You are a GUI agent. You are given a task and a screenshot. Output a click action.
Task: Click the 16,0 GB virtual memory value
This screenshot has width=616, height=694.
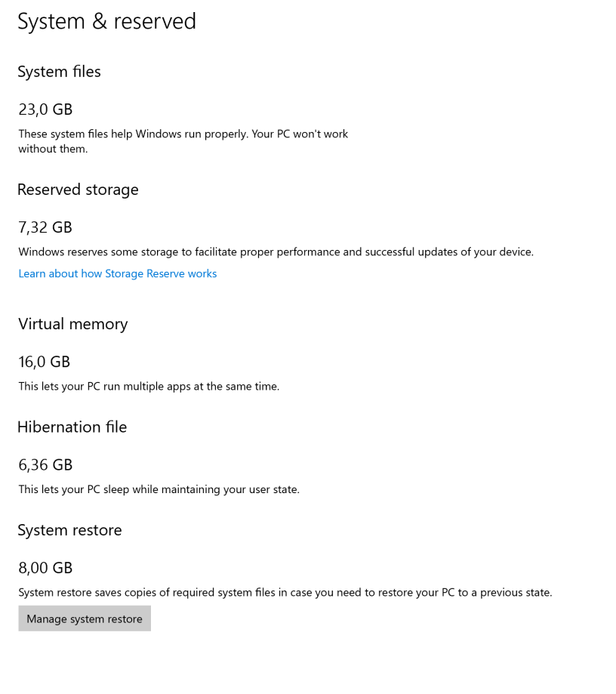tap(44, 362)
